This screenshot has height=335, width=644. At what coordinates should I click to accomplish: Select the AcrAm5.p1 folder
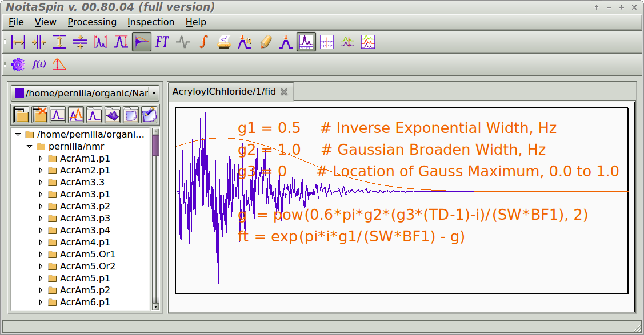(85, 278)
